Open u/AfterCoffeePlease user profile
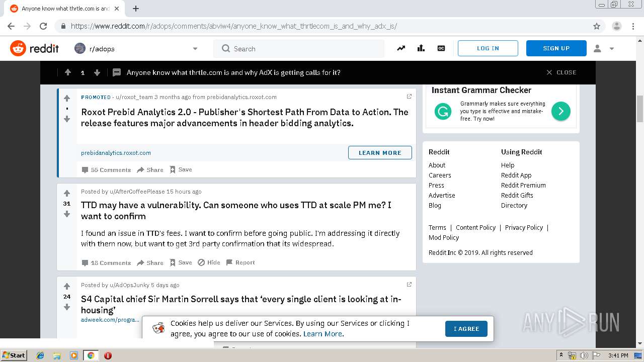The width and height of the screenshot is (644, 362). tap(137, 192)
